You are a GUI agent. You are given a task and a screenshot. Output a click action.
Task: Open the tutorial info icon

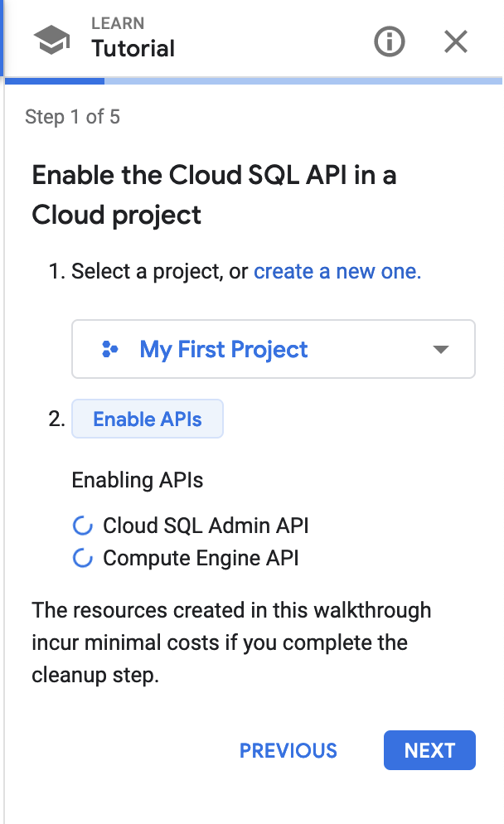pos(390,41)
